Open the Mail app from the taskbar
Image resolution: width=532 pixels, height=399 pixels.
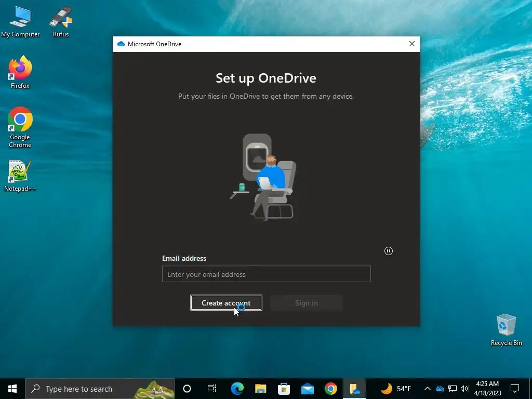pos(308,389)
